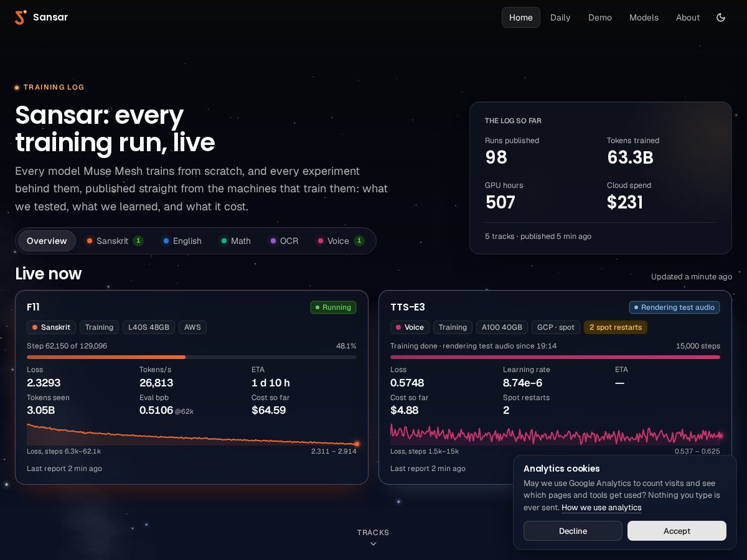This screenshot has height=560, width=747.
Task: Click the GCP · spot tag
Action: click(556, 327)
